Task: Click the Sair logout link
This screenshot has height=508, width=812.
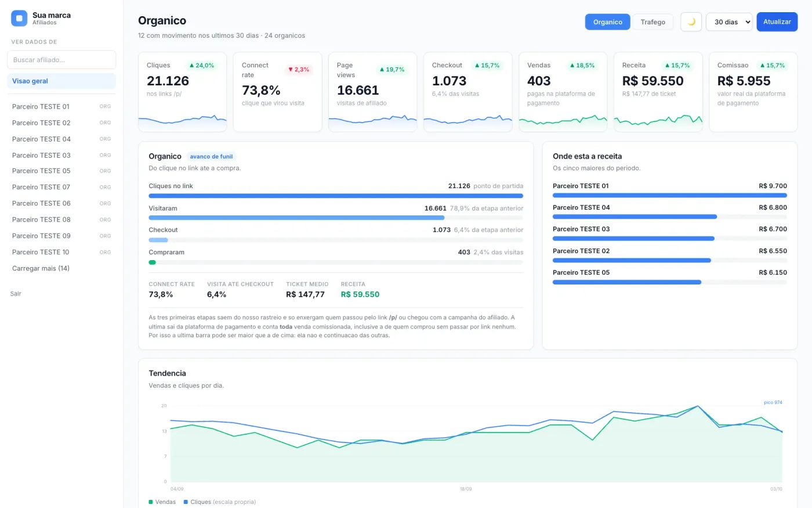Action: pyautogui.click(x=16, y=294)
